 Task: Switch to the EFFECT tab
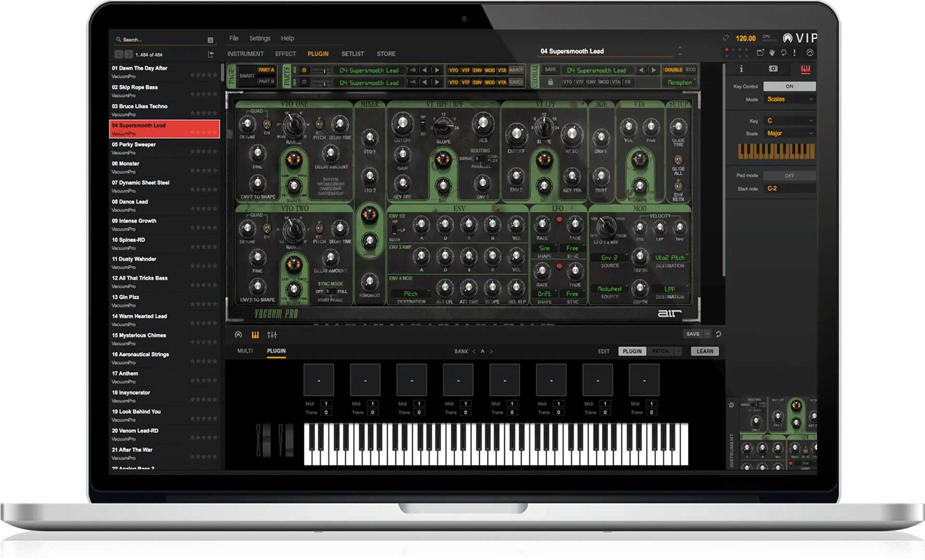point(285,54)
